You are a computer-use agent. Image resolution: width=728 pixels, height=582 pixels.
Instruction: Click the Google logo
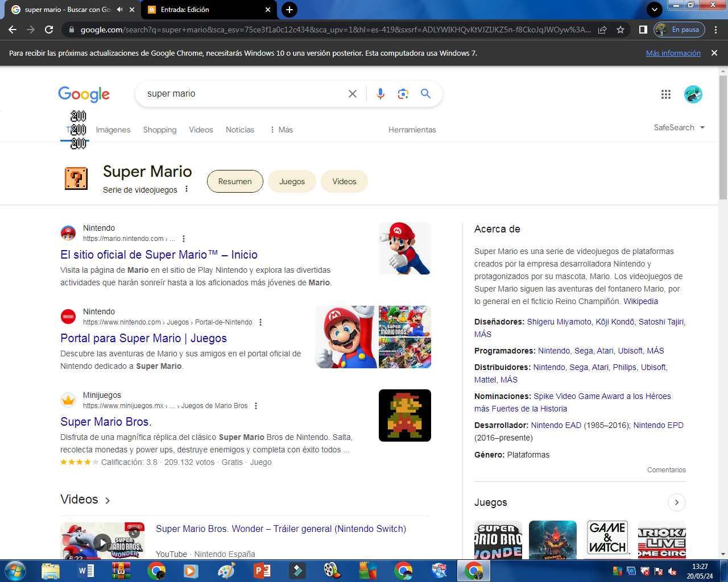pos(84,94)
